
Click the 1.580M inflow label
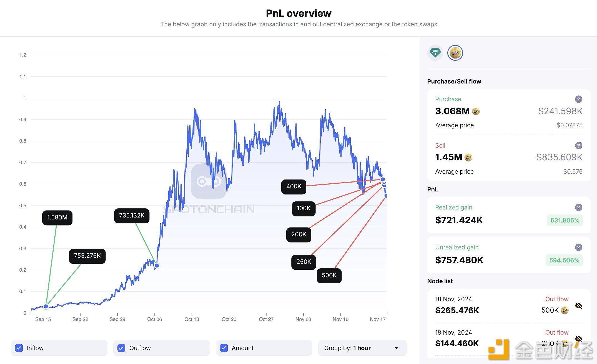pos(57,218)
